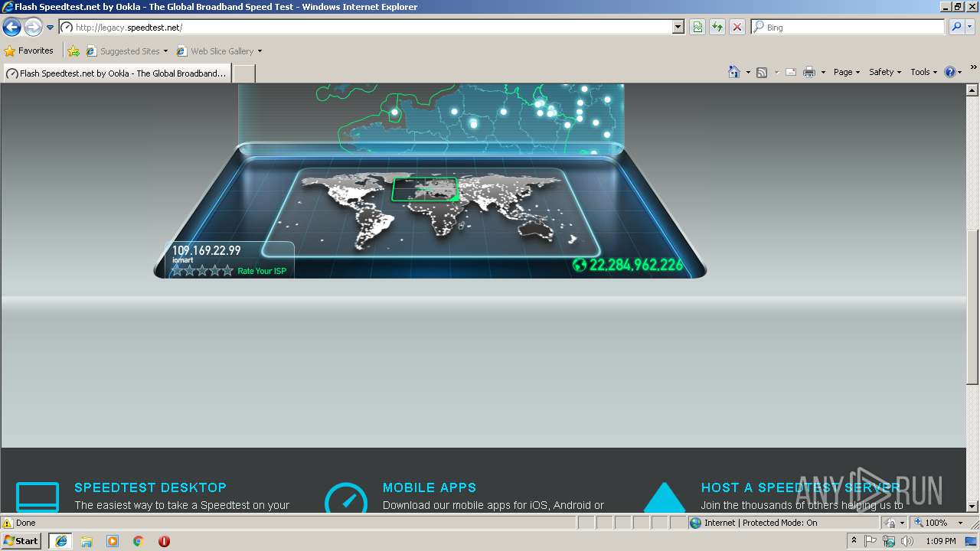Open the Tools menu

coord(923,72)
